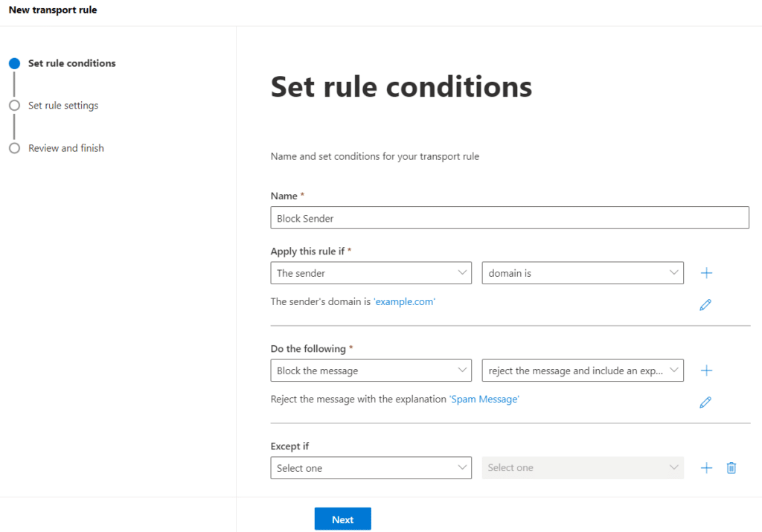This screenshot has height=532, width=762.
Task: Expand 'Block the message' action dropdown
Action: (371, 371)
